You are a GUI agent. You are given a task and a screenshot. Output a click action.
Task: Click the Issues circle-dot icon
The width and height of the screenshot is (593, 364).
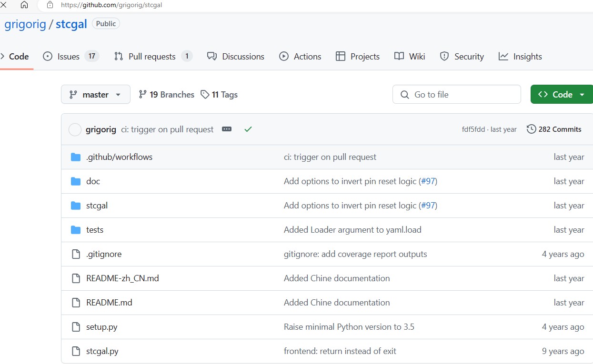click(48, 56)
